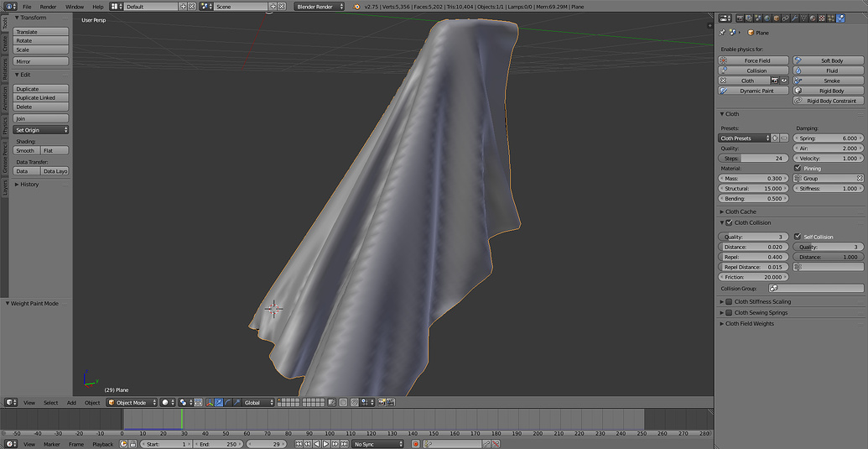Open the No Sync dropdown
868x449 pixels.
point(378,443)
